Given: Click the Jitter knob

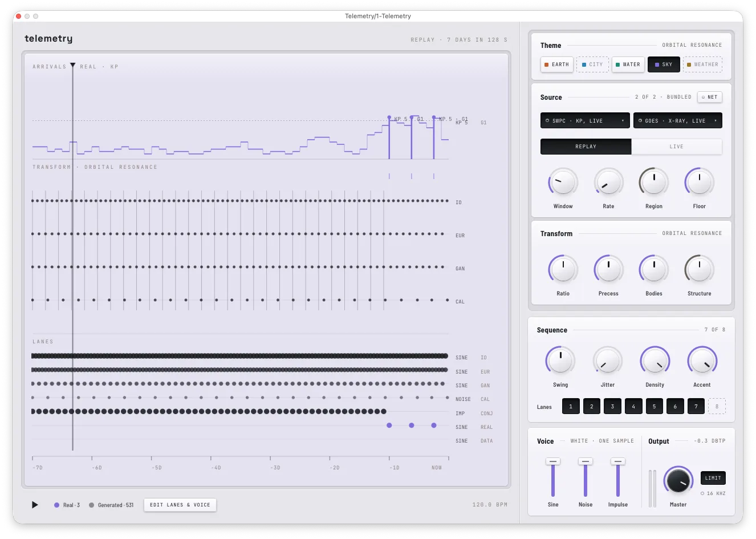Looking at the screenshot, I should (608, 360).
